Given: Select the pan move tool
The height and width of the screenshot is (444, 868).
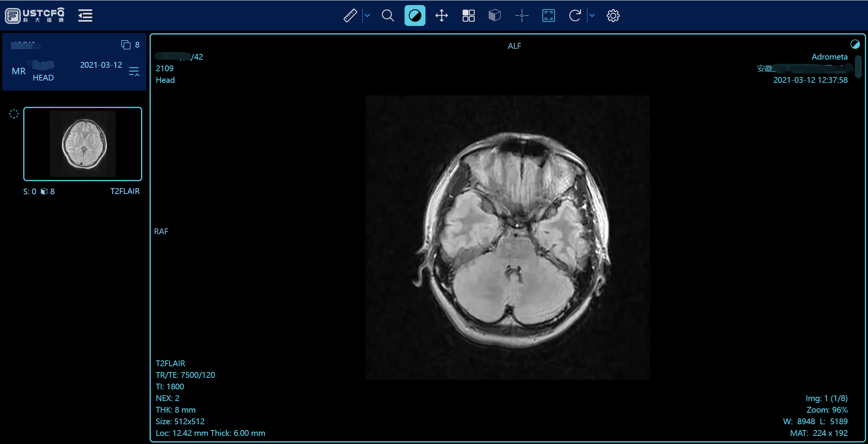Looking at the screenshot, I should point(441,15).
